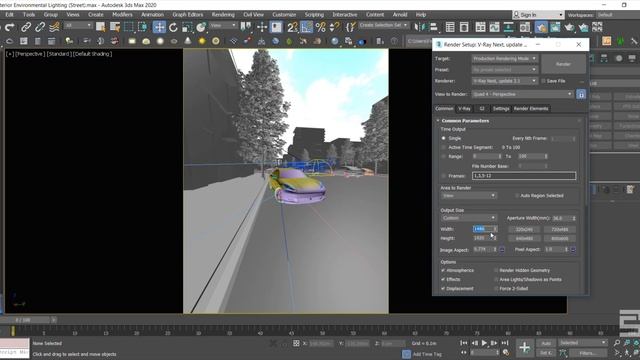Open the selection filter All dropdown

[x=78, y=25]
